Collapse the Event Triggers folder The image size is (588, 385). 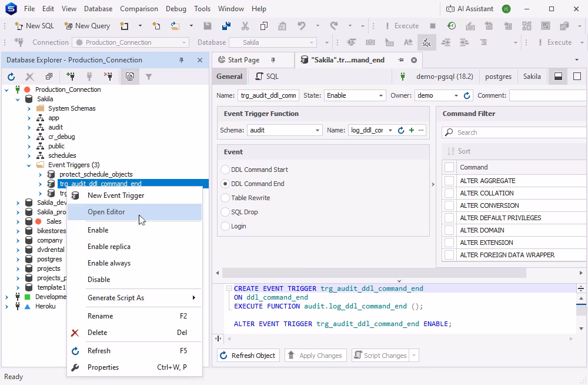tap(29, 165)
